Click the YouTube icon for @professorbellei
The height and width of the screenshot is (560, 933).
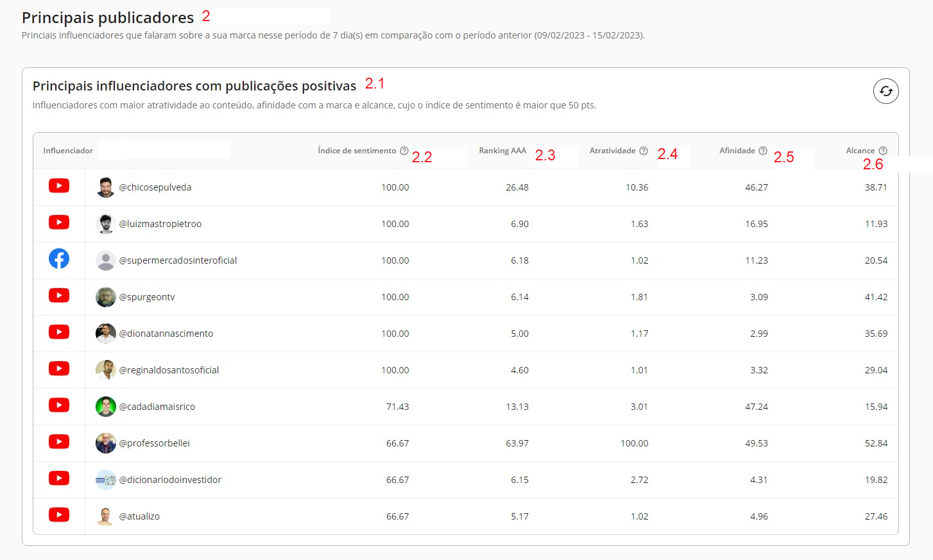coord(59,442)
